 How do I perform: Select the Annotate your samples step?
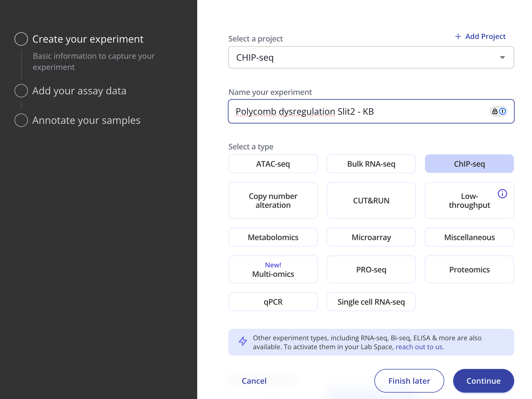(x=86, y=120)
